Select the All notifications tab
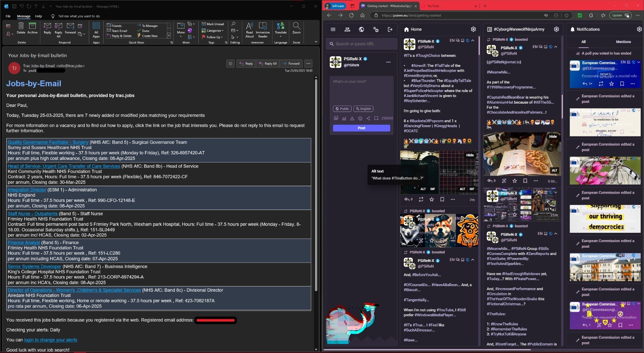The height and width of the screenshot is (353, 644). [583, 42]
